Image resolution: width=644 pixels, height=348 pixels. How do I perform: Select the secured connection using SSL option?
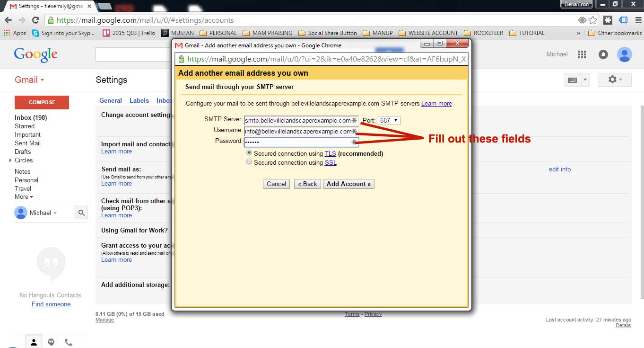[x=249, y=162]
